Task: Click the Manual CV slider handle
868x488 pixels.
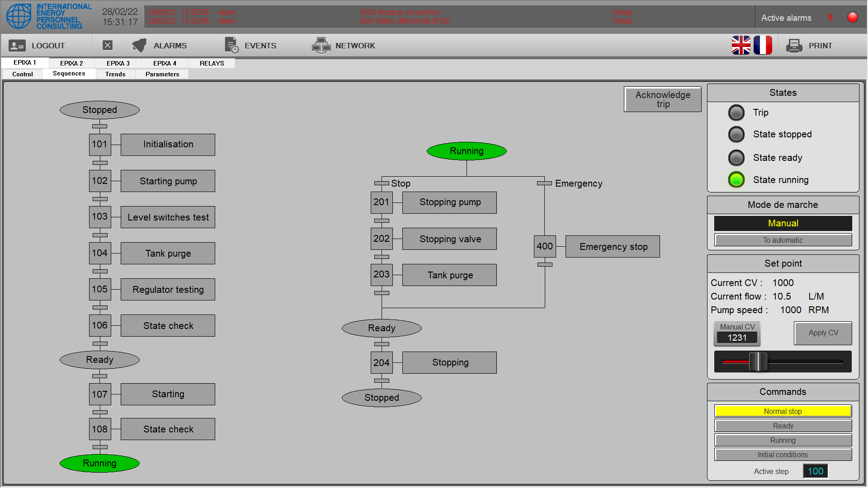Action: pos(758,361)
